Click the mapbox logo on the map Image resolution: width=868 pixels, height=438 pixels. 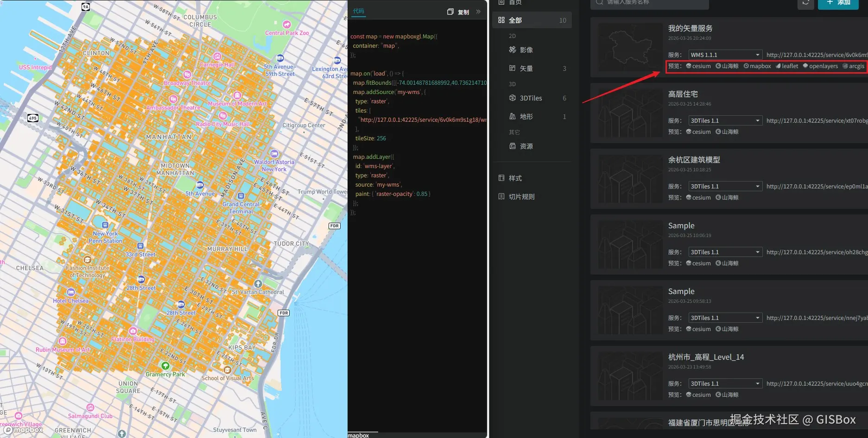23,430
